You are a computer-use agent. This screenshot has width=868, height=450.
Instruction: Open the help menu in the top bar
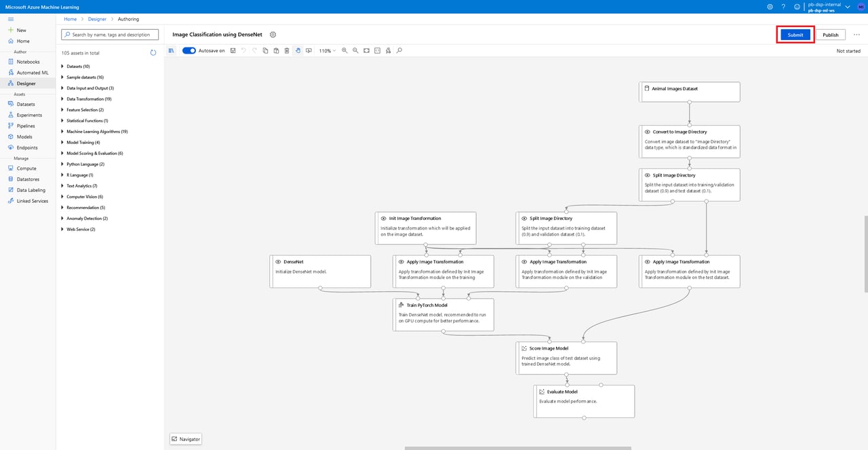click(784, 6)
